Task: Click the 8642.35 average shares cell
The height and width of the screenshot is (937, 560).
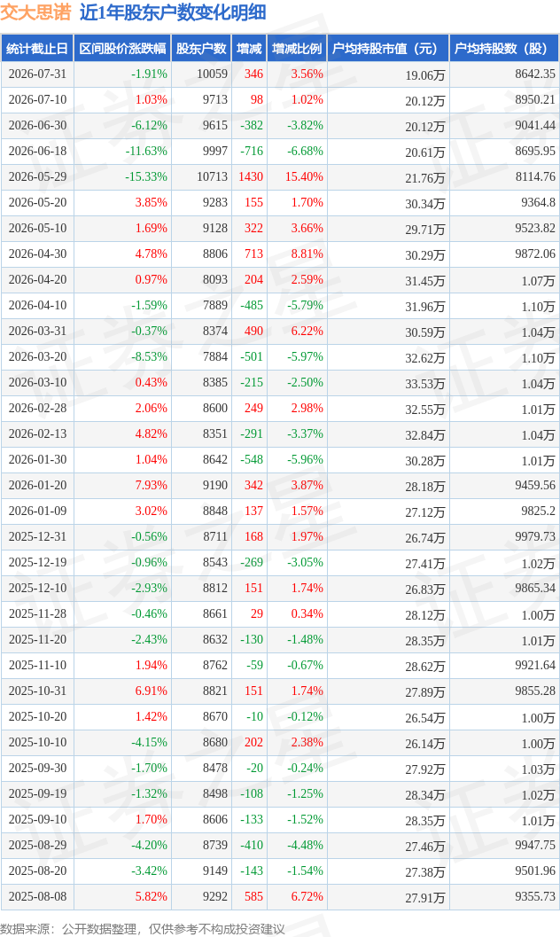Action: (535, 74)
